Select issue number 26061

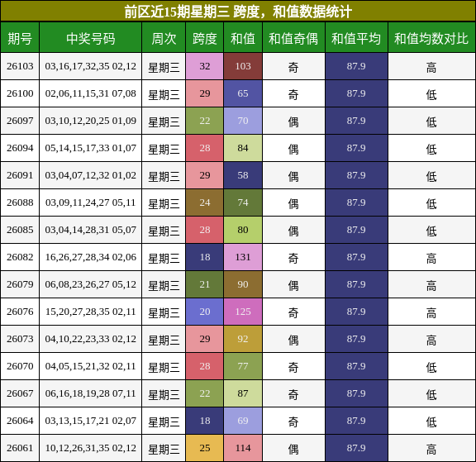tap(20, 448)
